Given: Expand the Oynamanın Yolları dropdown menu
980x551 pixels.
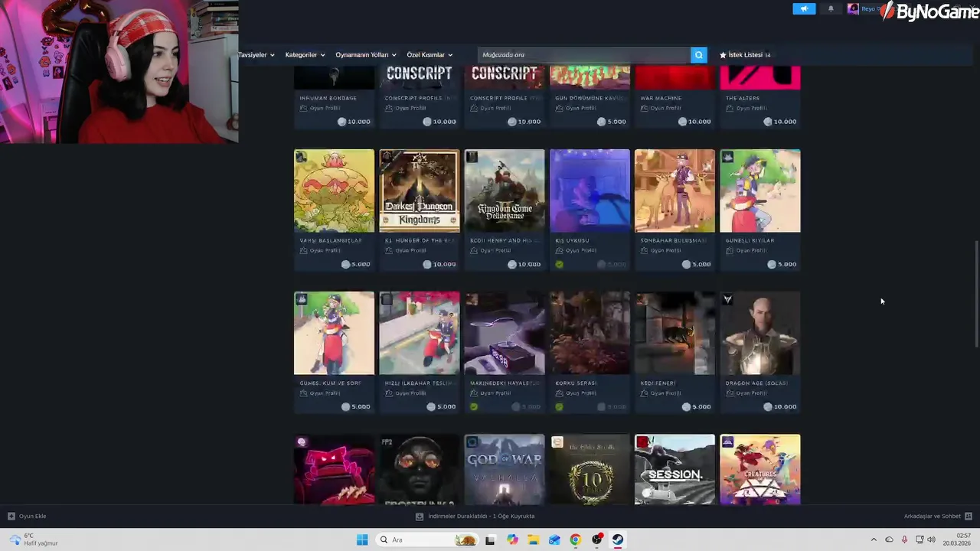Looking at the screenshot, I should tap(366, 55).
